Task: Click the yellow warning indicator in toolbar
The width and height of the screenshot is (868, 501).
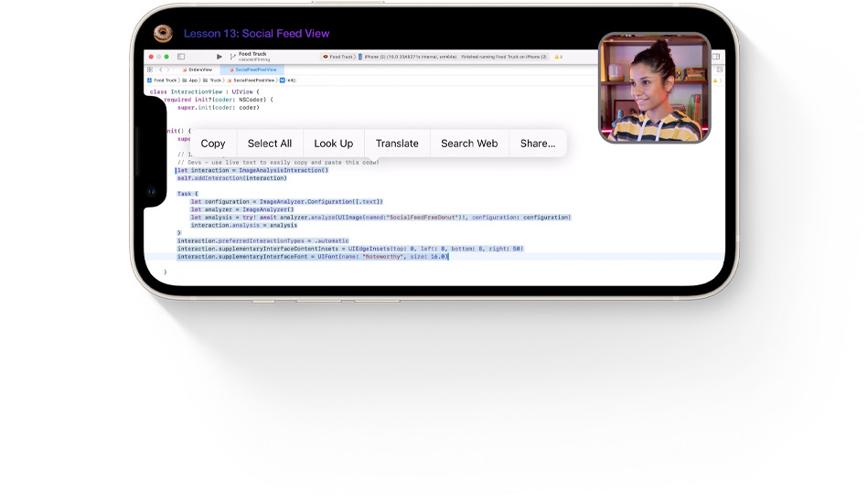Action: (558, 57)
